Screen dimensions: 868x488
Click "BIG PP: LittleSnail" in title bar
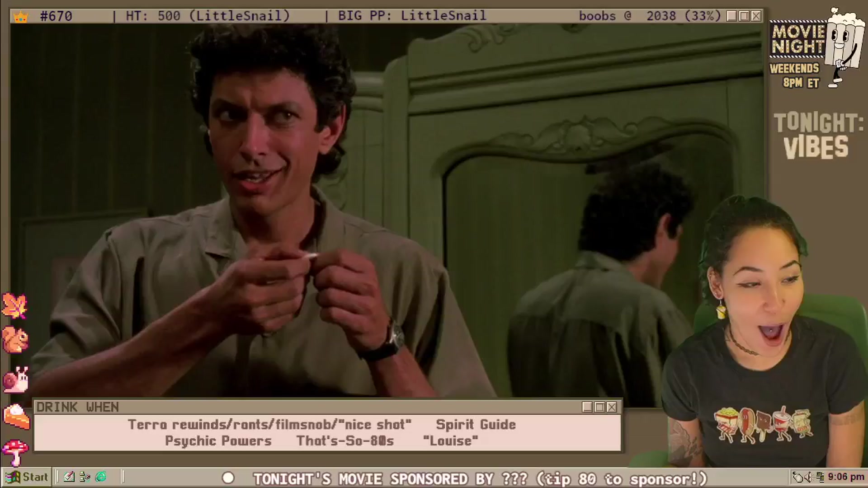(412, 16)
